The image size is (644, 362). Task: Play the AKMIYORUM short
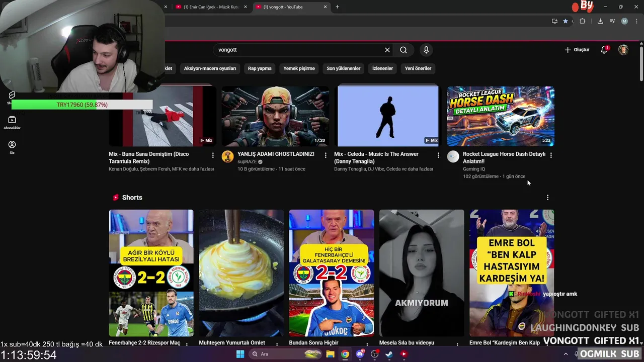[422, 273]
